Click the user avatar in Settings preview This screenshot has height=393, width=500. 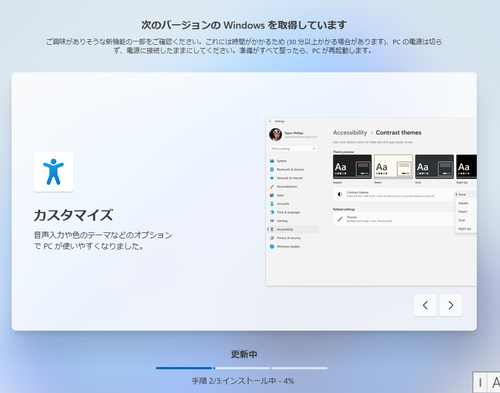pyautogui.click(x=276, y=134)
